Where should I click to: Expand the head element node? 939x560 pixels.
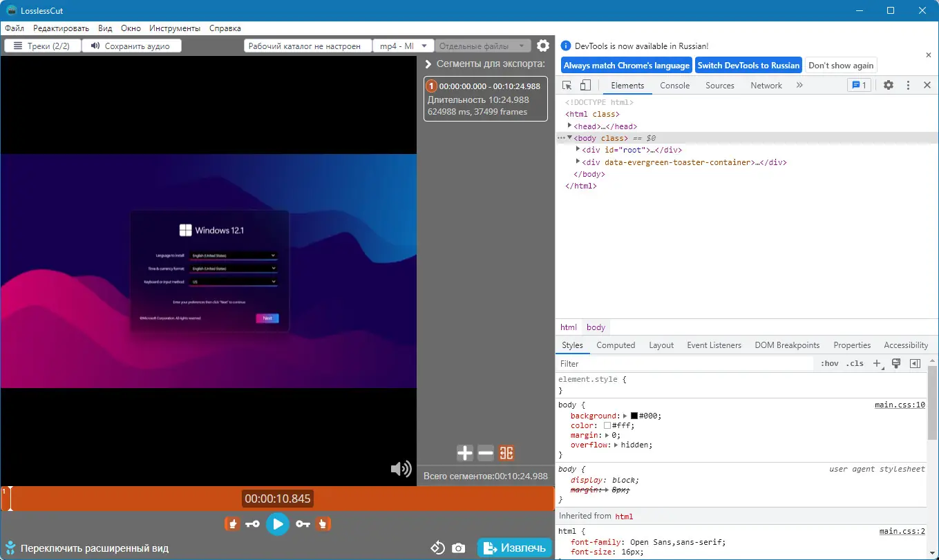[570, 126]
